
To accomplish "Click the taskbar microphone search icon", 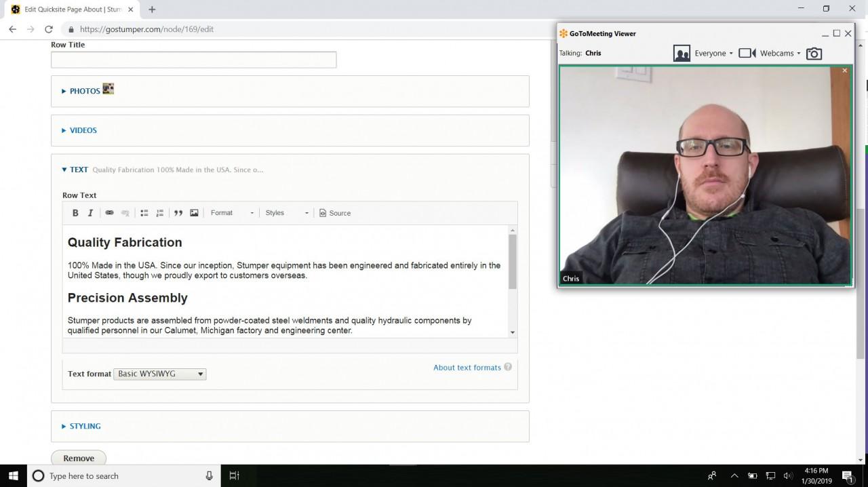I will (210, 475).
